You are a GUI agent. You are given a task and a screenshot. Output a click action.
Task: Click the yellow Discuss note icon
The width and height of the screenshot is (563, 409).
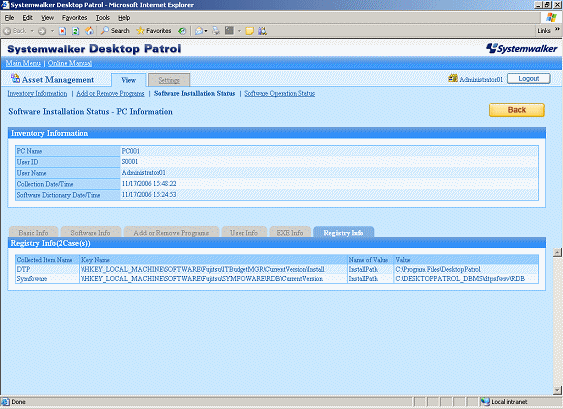249,31
